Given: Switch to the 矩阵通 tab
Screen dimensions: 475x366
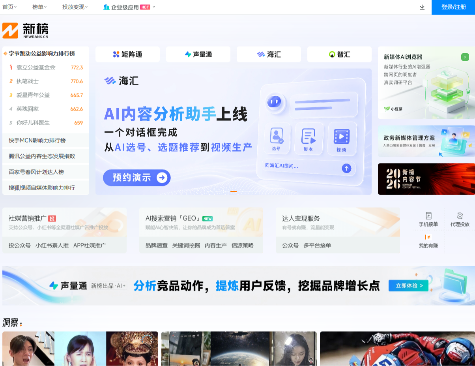Looking at the screenshot, I should pyautogui.click(x=128, y=54).
